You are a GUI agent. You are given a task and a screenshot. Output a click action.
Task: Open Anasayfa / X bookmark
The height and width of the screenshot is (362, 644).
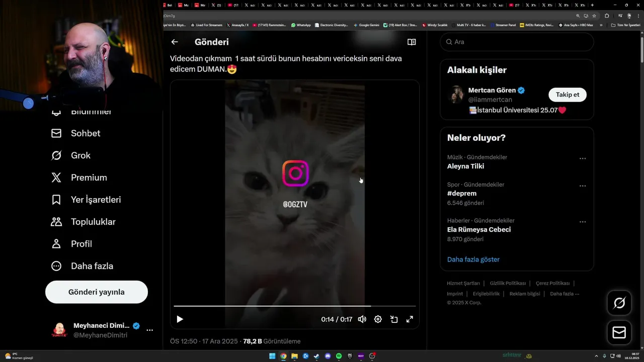237,25
